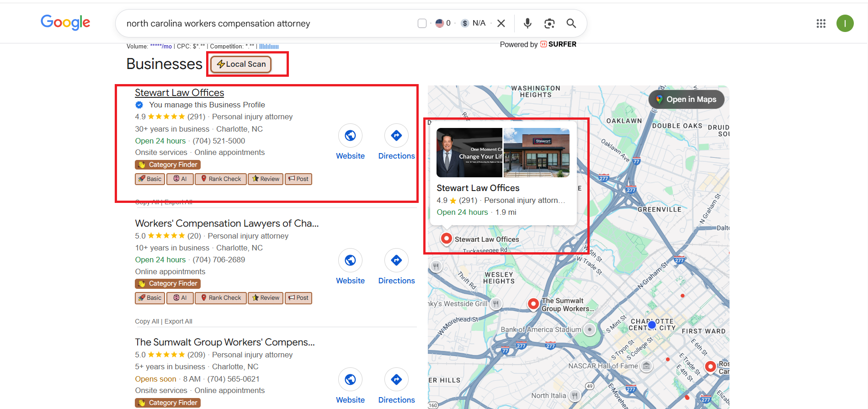Click Export All below Workers' Compensation Lawyers
This screenshot has width=868, height=409.
[x=178, y=321]
